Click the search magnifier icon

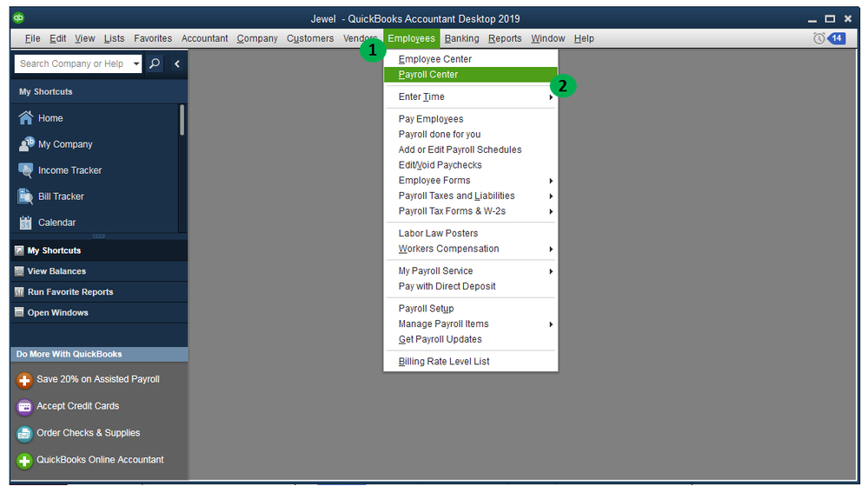[x=155, y=63]
